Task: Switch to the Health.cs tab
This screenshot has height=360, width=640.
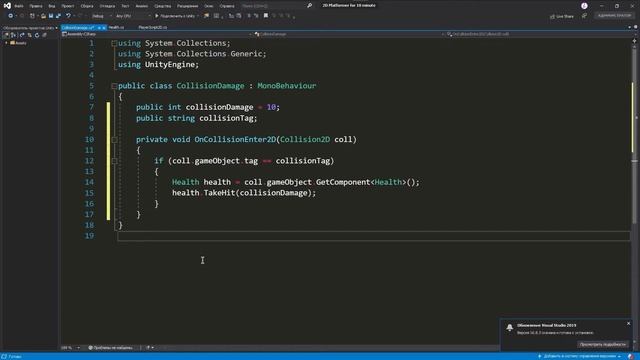Action: click(x=116, y=27)
